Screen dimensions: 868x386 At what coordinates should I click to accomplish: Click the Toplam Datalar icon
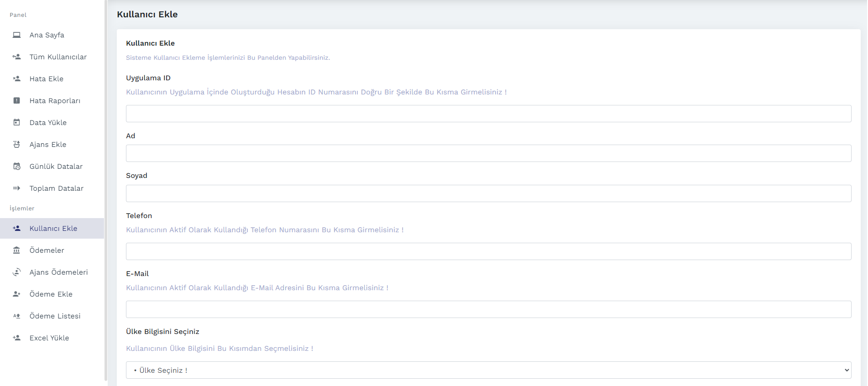click(x=17, y=188)
